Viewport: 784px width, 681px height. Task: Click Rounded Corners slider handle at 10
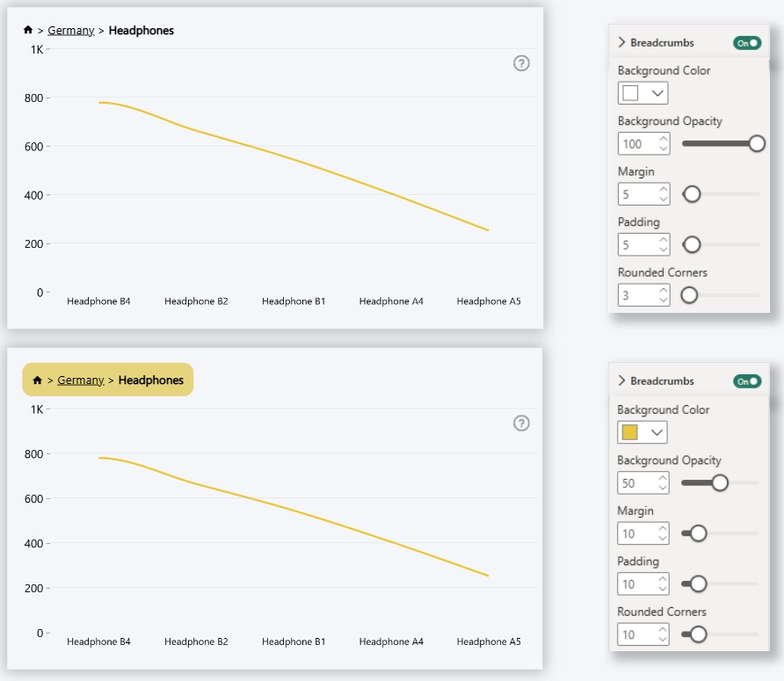coord(699,634)
